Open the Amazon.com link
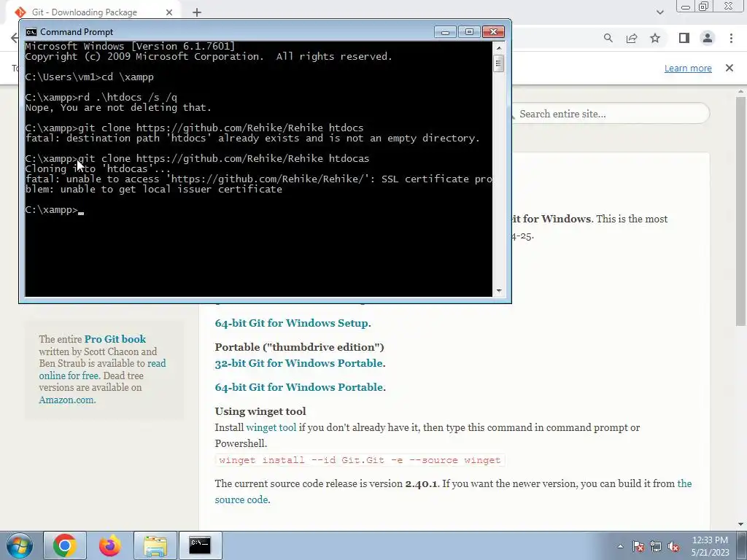The height and width of the screenshot is (560, 747). click(66, 400)
